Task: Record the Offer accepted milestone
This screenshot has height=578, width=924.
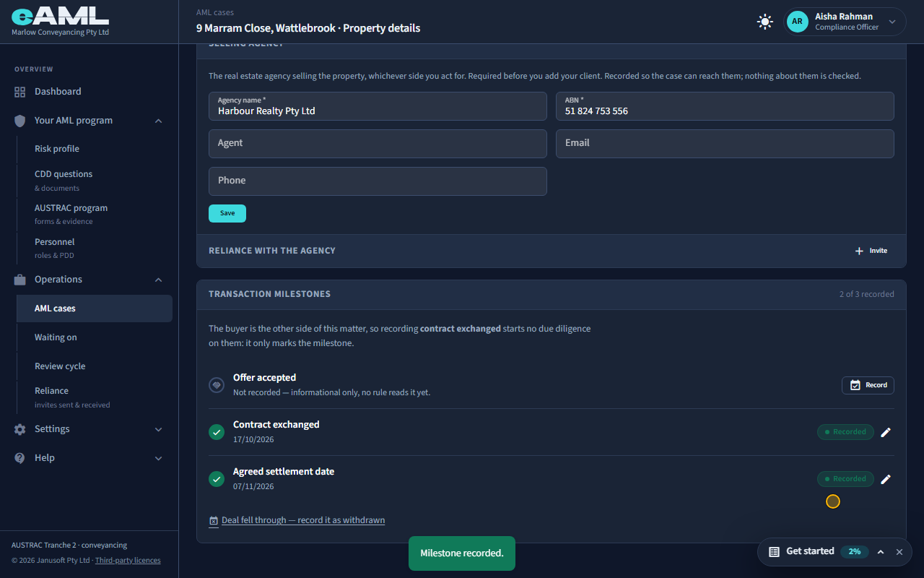Action: point(868,385)
